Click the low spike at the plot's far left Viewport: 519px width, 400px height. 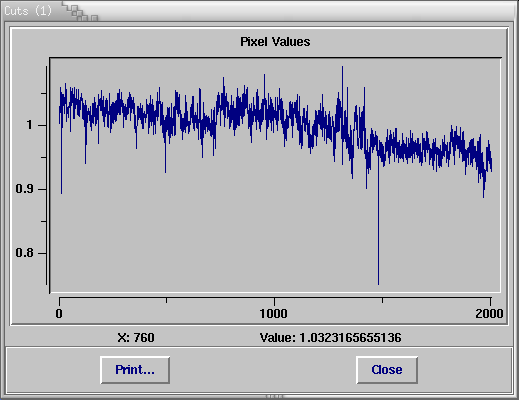coord(61,192)
